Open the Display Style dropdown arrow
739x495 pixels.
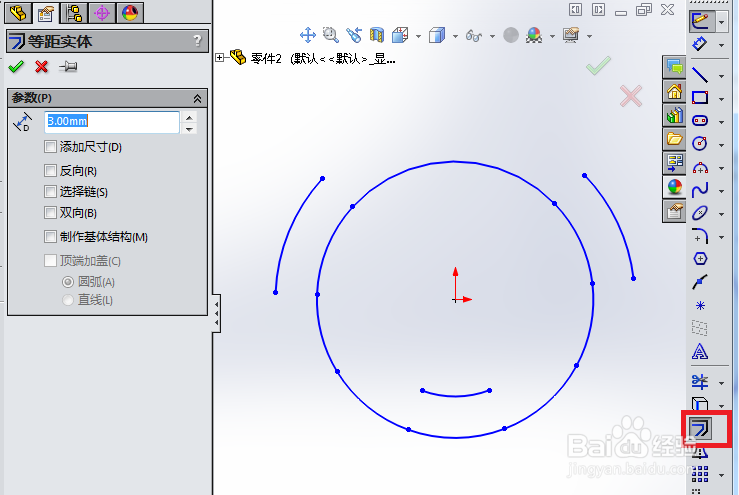455,36
